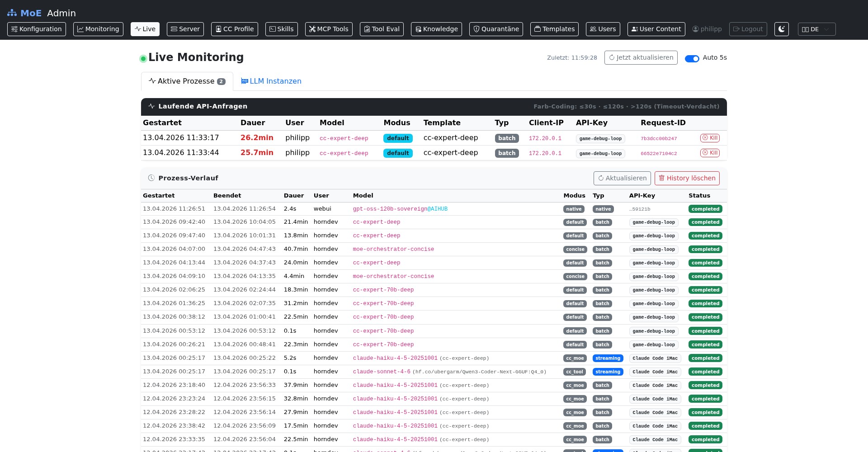Select the Skills icon in the navbar
Viewport: 868px width, 452px height.
tap(271, 29)
